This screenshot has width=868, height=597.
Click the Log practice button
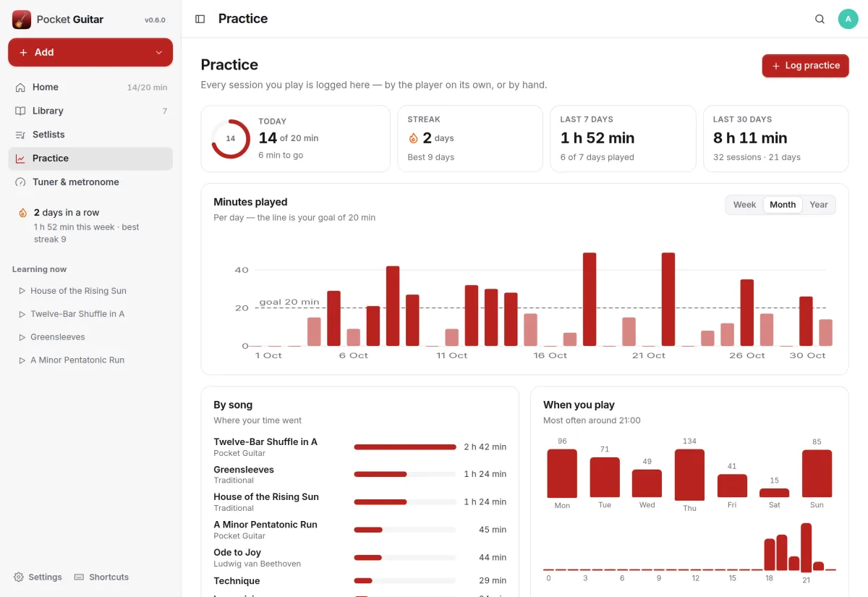pyautogui.click(x=805, y=66)
